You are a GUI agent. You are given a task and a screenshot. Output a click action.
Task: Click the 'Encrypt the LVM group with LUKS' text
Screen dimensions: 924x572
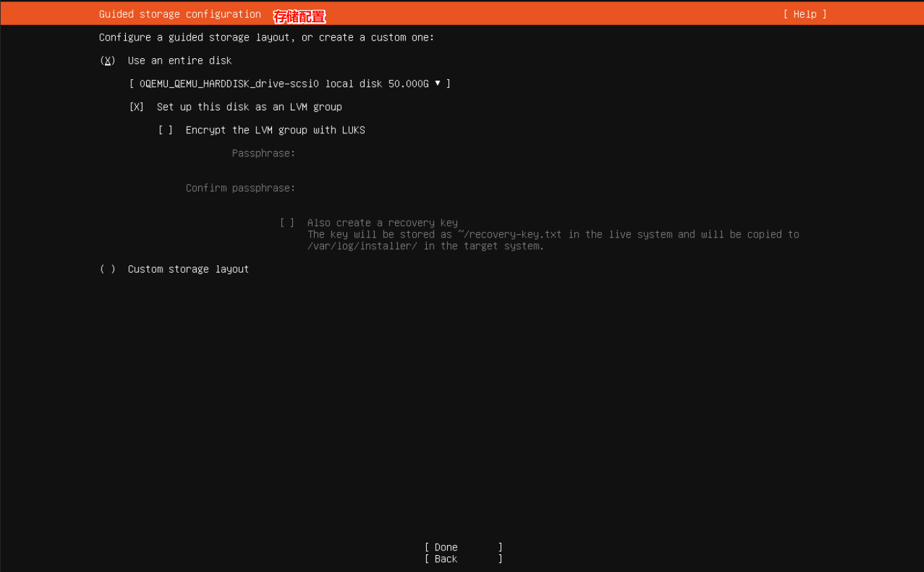pyautogui.click(x=275, y=130)
